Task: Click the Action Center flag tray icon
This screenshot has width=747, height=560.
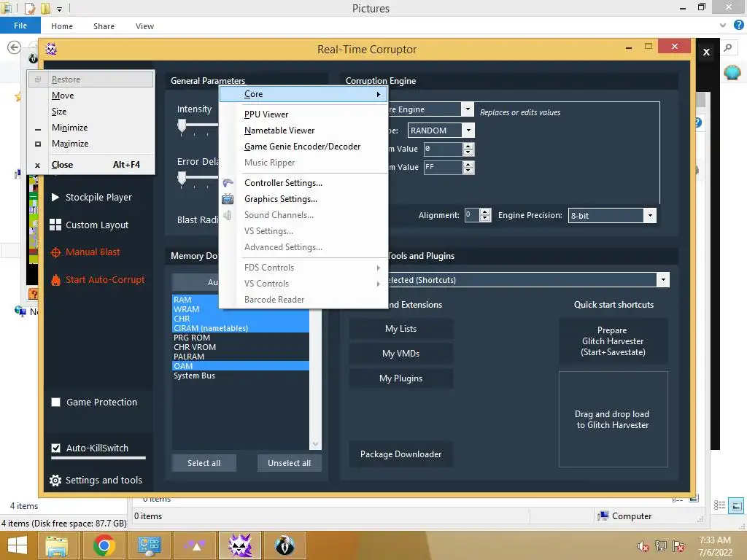Action: pyautogui.click(x=678, y=545)
